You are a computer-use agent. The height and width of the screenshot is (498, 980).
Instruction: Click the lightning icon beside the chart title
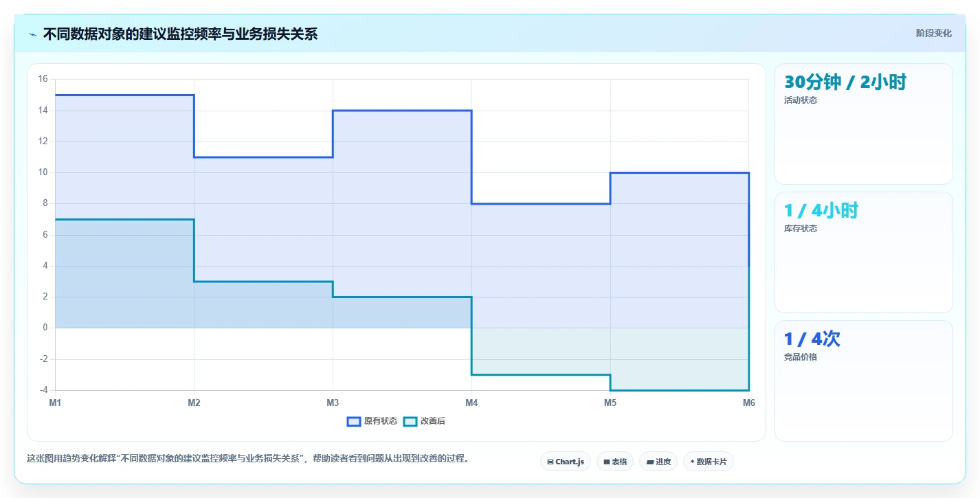pos(33,34)
